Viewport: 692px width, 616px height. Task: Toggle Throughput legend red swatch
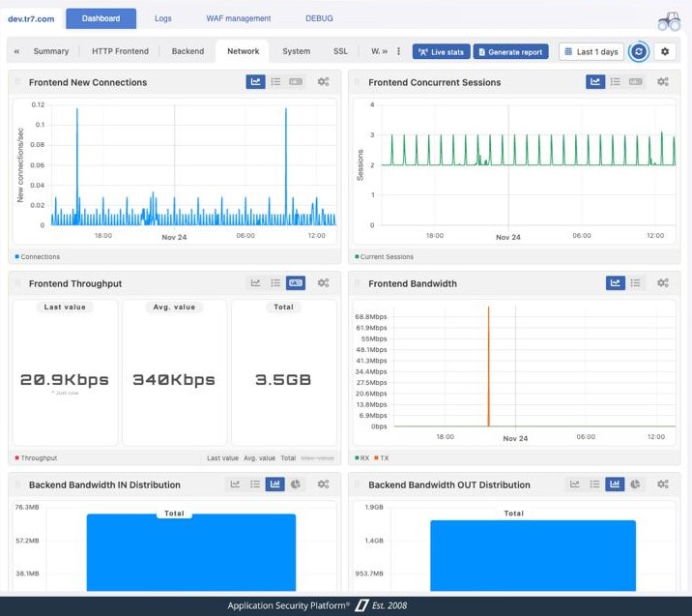(x=17, y=458)
